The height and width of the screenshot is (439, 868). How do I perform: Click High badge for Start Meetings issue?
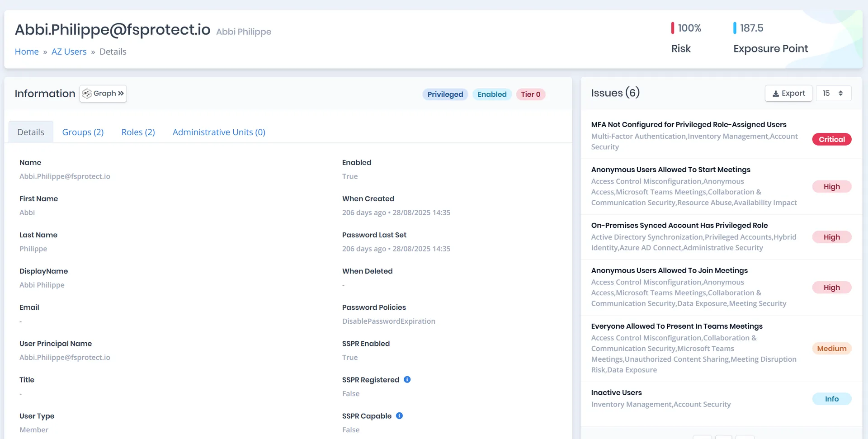(x=831, y=187)
